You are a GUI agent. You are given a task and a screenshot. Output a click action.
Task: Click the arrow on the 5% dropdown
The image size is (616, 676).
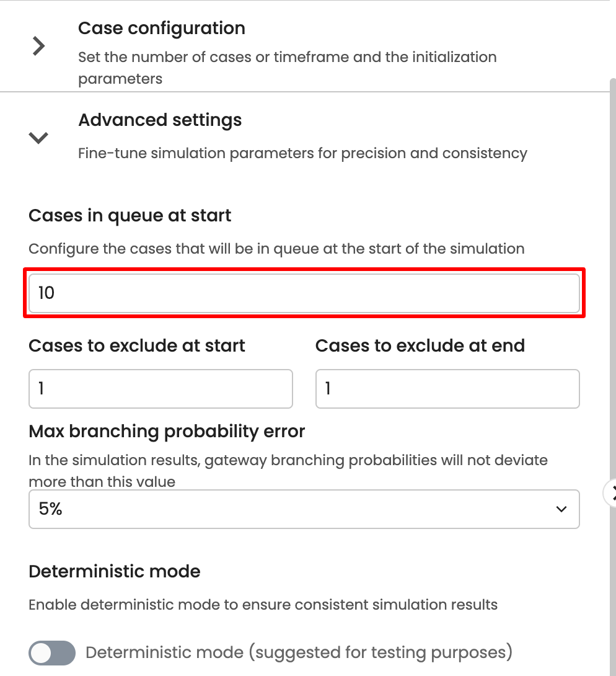point(561,509)
